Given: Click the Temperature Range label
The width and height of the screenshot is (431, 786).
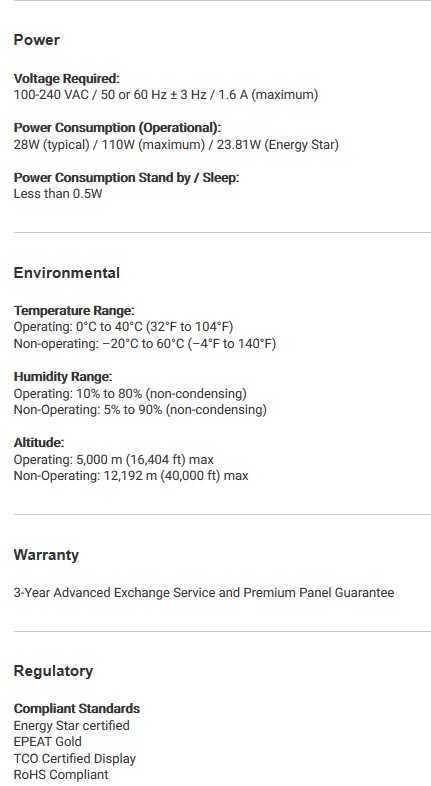Looking at the screenshot, I should click(74, 311).
